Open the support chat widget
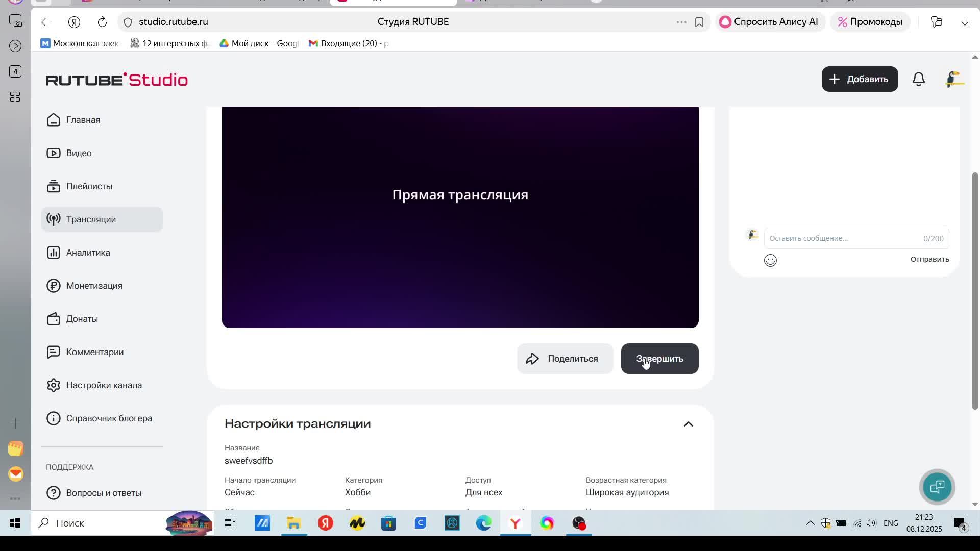Viewport: 980px width, 551px height. tap(937, 487)
